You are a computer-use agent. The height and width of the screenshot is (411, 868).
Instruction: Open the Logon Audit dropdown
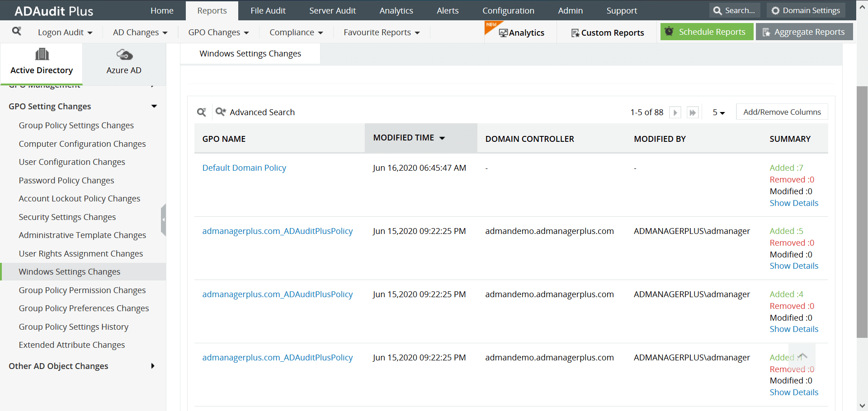[x=65, y=33]
